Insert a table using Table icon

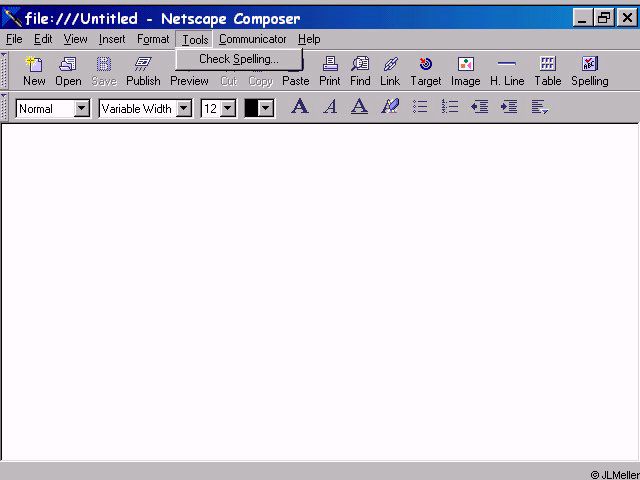pyautogui.click(x=548, y=71)
